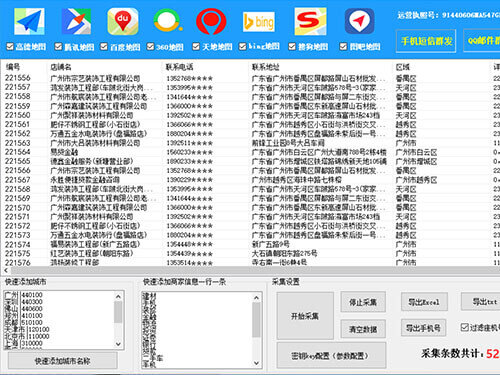Toggle the 过滤座机 checkbox
The height and width of the screenshot is (375, 500).
pyautogui.click(x=465, y=327)
